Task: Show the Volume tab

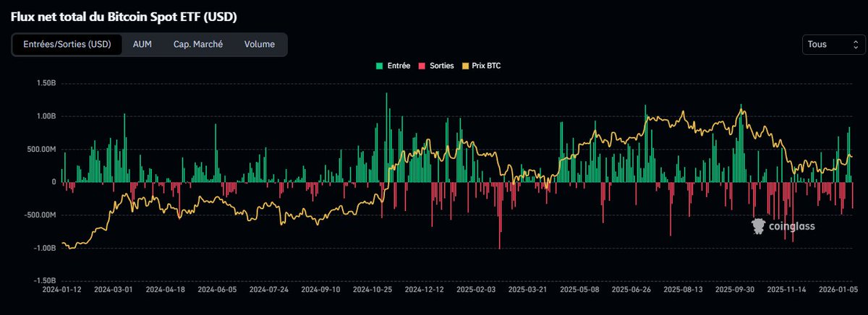Action: 260,44
